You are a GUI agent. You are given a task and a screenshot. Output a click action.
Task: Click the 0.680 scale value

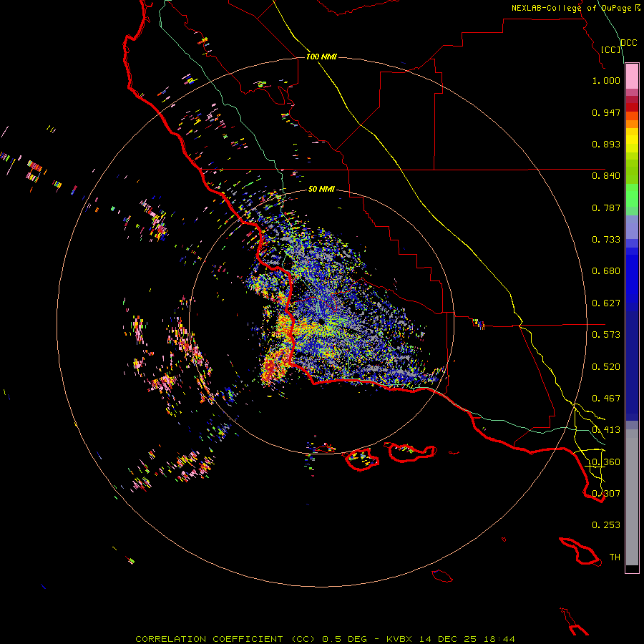click(606, 271)
